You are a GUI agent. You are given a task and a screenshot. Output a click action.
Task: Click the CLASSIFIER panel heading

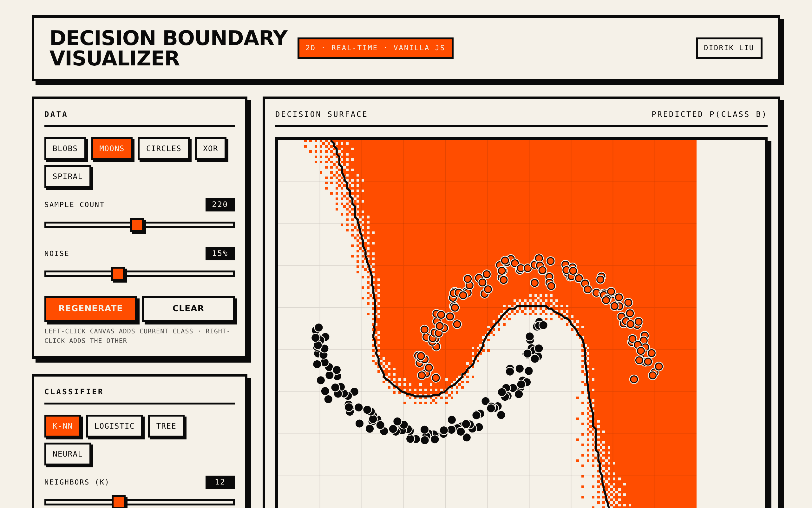(x=74, y=392)
